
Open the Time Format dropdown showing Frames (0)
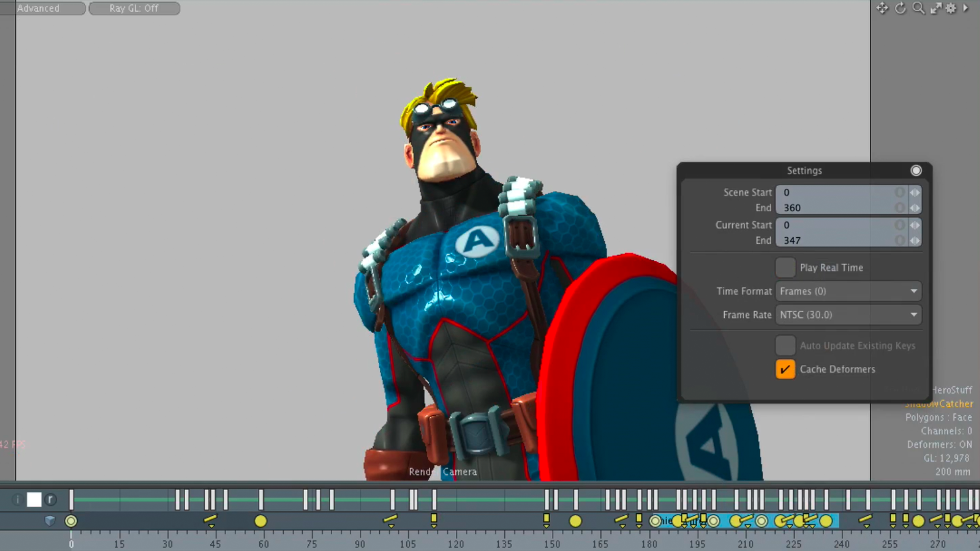[x=847, y=291]
